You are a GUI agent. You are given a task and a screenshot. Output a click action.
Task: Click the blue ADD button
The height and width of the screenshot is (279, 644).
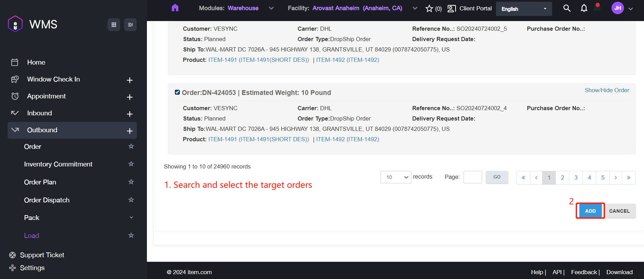pyautogui.click(x=590, y=211)
